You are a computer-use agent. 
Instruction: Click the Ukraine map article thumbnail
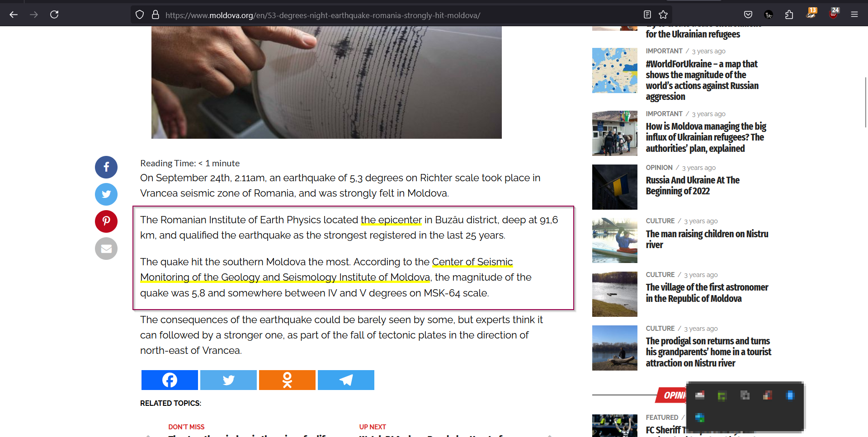point(614,70)
